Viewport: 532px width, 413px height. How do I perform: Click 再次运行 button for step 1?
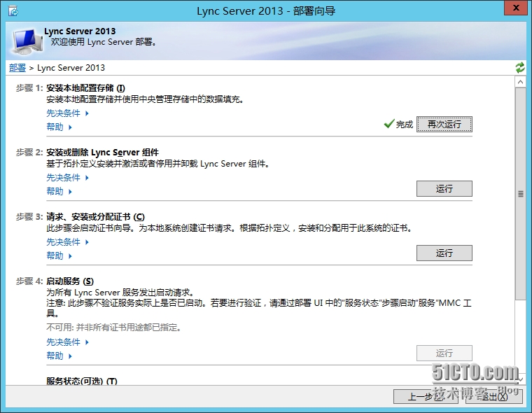click(444, 124)
